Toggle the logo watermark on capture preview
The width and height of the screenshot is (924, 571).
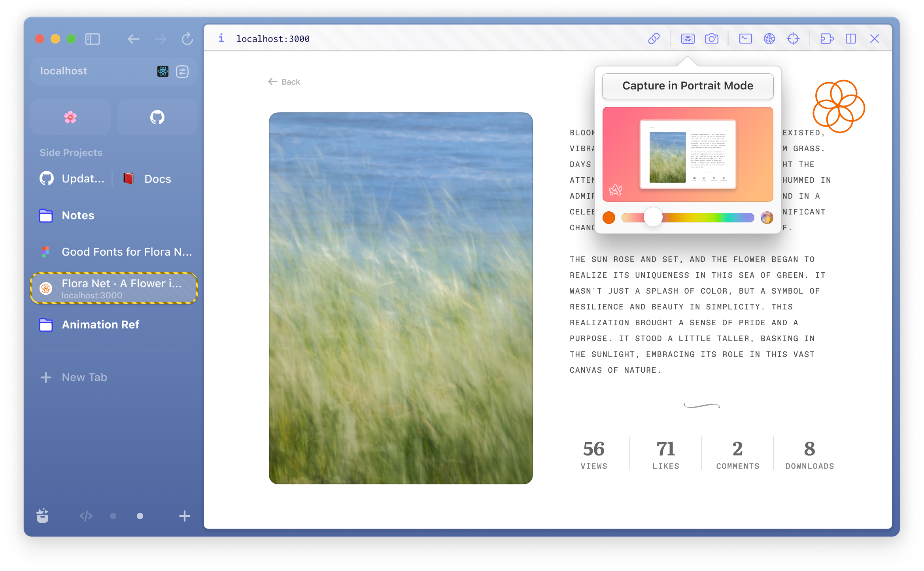tap(616, 190)
